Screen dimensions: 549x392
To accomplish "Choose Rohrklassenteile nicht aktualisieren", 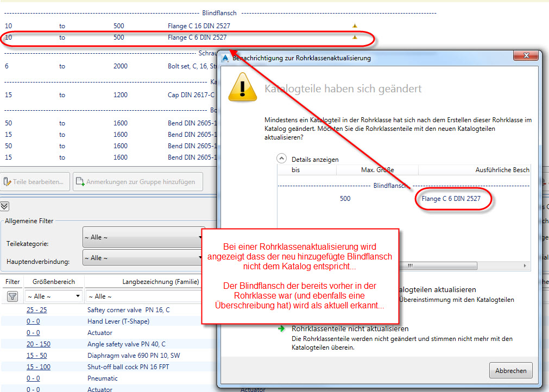I will (350, 328).
